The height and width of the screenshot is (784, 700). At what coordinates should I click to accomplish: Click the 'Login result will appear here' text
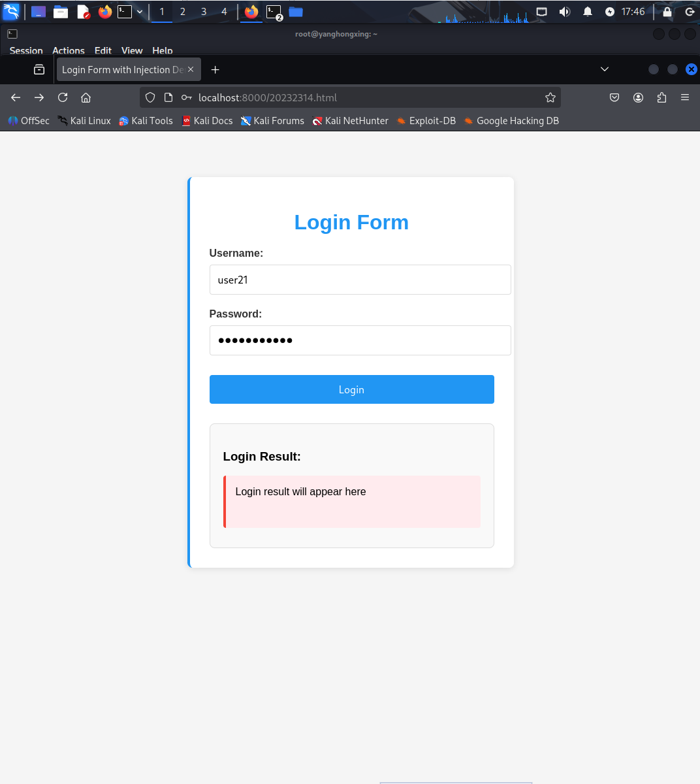(300, 492)
